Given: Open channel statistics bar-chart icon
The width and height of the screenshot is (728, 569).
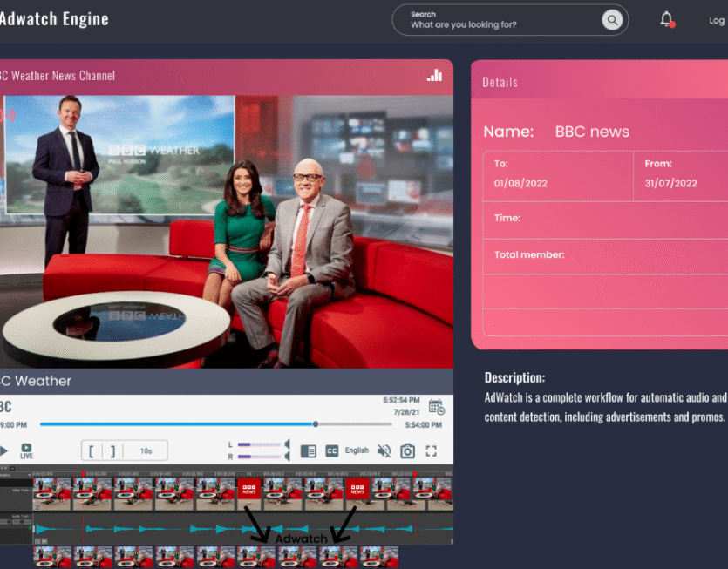Looking at the screenshot, I should tap(434, 75).
